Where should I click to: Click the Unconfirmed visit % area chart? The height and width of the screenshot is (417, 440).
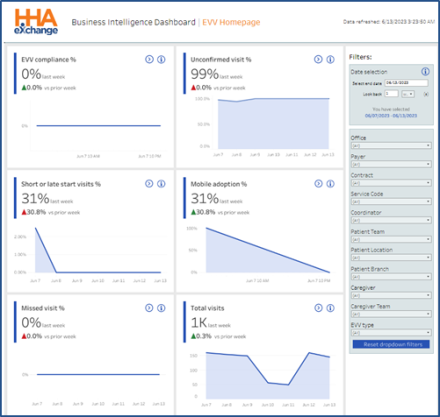pyautogui.click(x=273, y=124)
